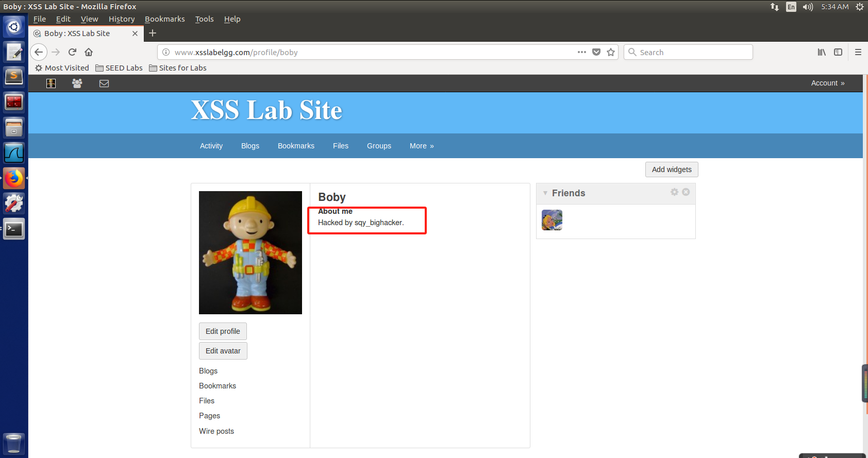Screen dimensions: 868x458
Task: Expand the More navigation menu
Action: pyautogui.click(x=422, y=146)
